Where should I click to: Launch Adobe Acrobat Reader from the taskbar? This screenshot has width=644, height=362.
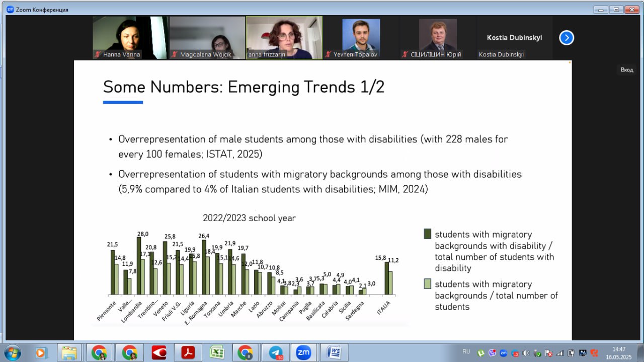click(188, 352)
